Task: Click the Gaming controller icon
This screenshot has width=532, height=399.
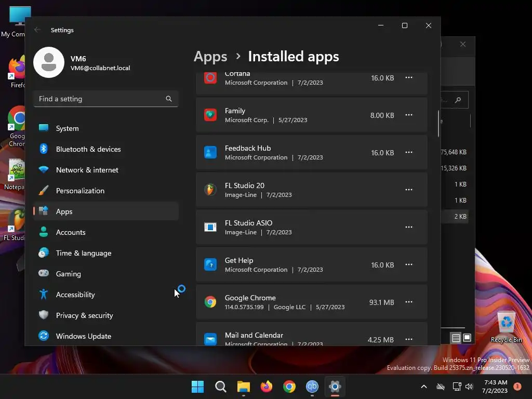Action: [44, 273]
